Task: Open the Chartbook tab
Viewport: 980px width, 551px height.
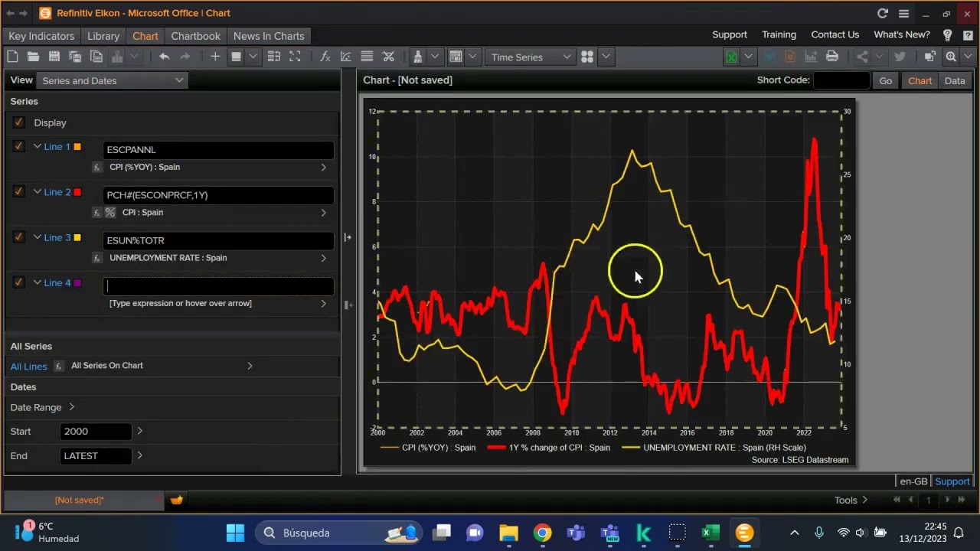Action: click(195, 36)
